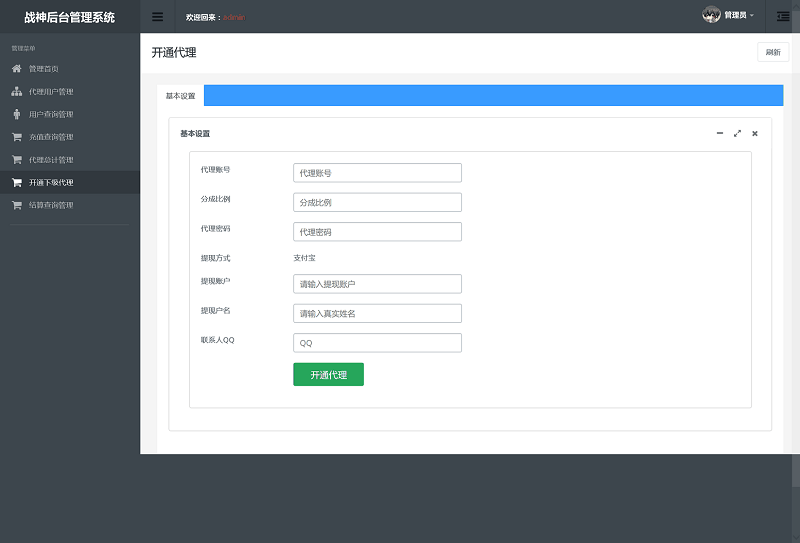Click the cart icon for 结算查询管理
This screenshot has height=543, width=800.
pyautogui.click(x=17, y=205)
